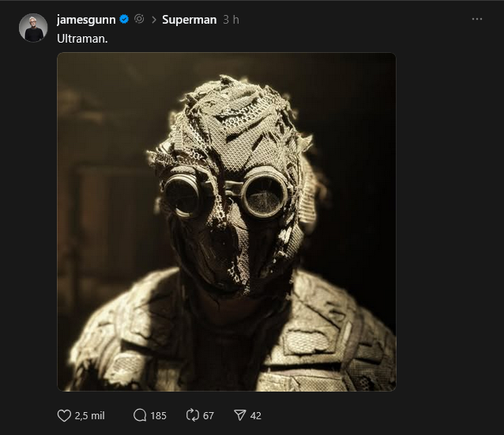Click the 42 shares count
Screen dimensions: 504x435
point(255,416)
